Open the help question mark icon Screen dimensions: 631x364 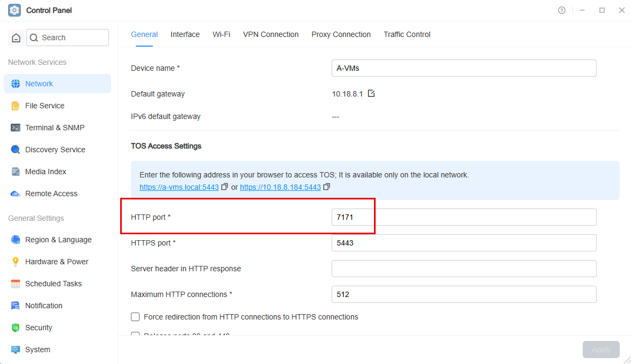coord(562,11)
